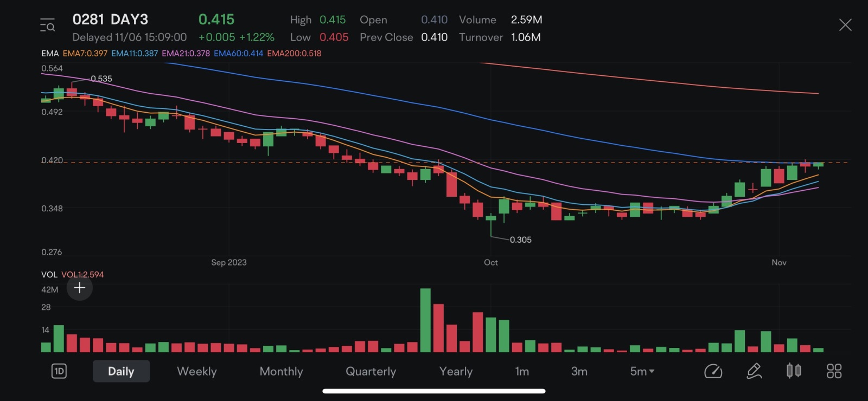Open the chart speed gauge icon
Image resolution: width=868 pixels, height=401 pixels.
(x=713, y=371)
